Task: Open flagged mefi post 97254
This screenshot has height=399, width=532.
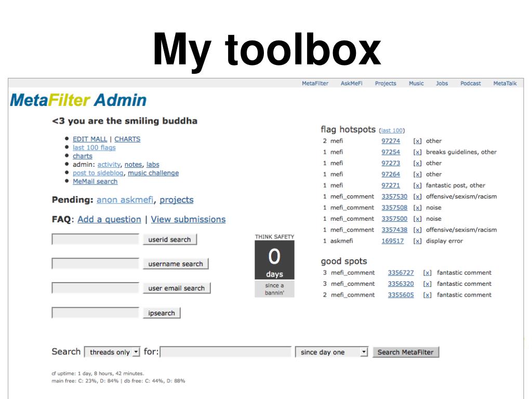Action: click(391, 152)
